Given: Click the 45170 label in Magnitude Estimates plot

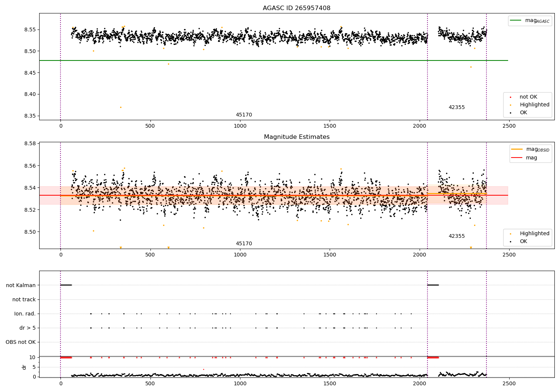Looking at the screenshot, I should coord(244,244).
